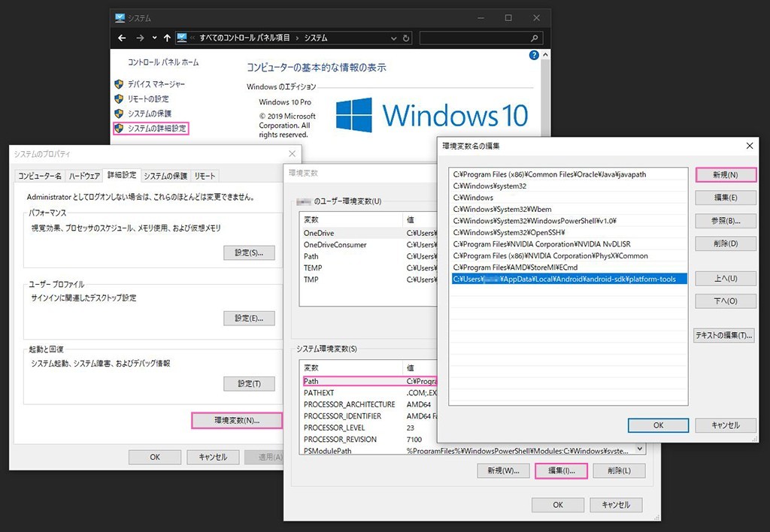Select TMP user variable row
The width and height of the screenshot is (770, 532).
368,280
